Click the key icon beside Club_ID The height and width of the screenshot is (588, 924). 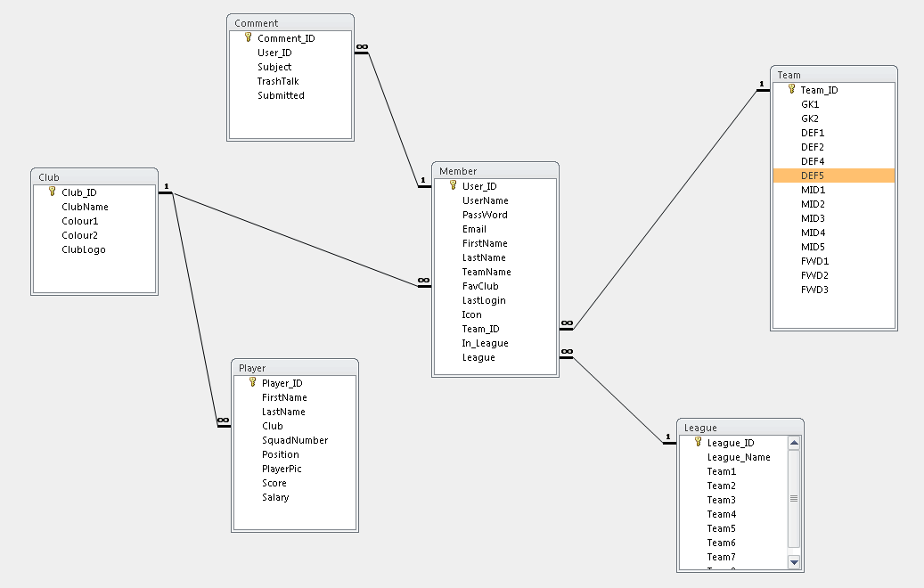point(52,192)
